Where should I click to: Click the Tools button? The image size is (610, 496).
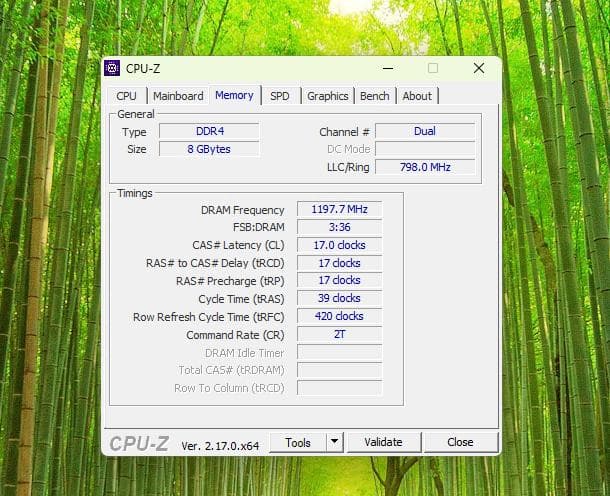coord(298,443)
